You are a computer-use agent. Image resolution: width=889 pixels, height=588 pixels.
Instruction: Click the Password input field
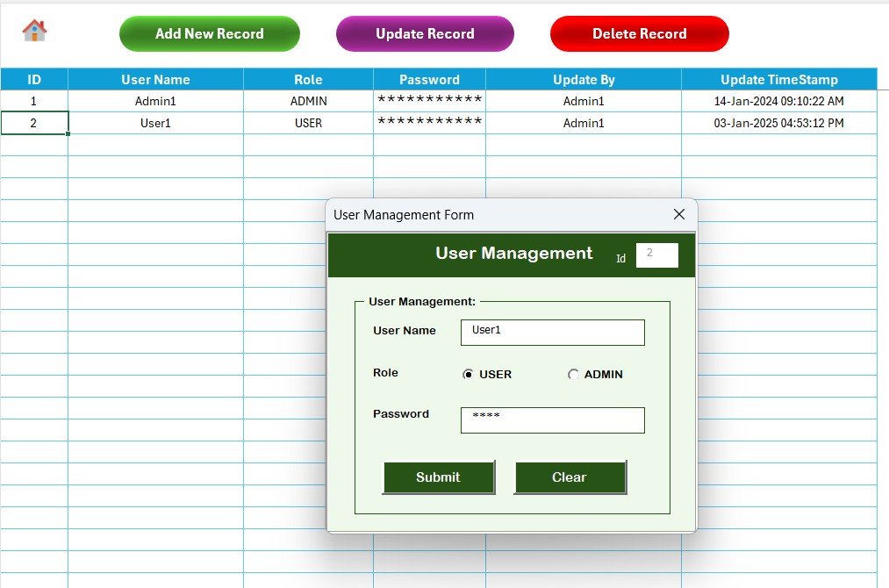point(552,419)
